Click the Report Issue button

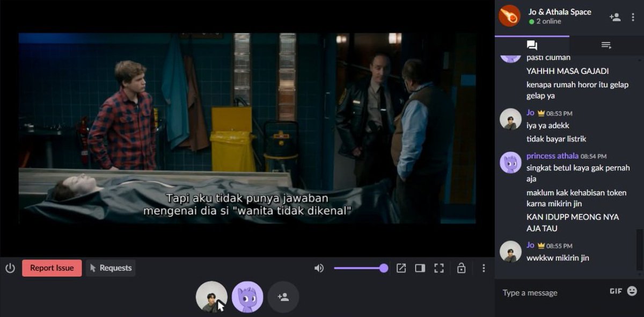52,268
